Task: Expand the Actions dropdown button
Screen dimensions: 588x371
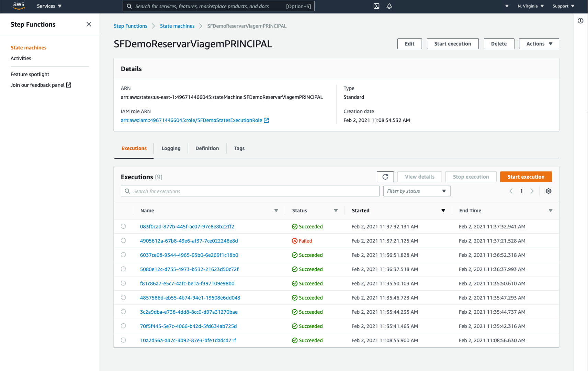Action: pos(539,44)
